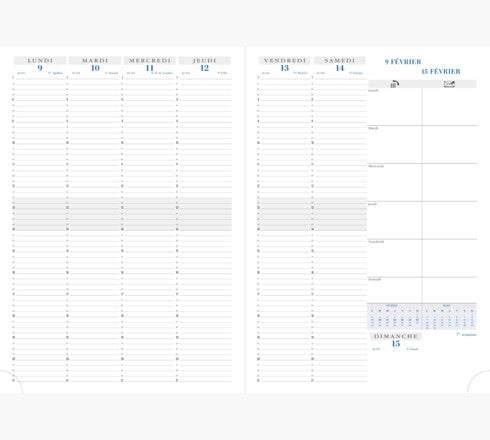Click the 9 FÉVRIER week title

(x=403, y=62)
